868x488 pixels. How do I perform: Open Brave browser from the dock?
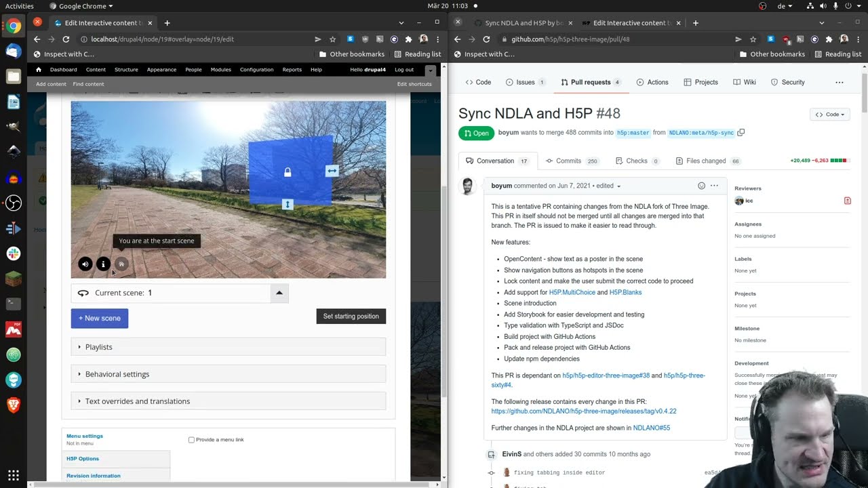(14, 405)
